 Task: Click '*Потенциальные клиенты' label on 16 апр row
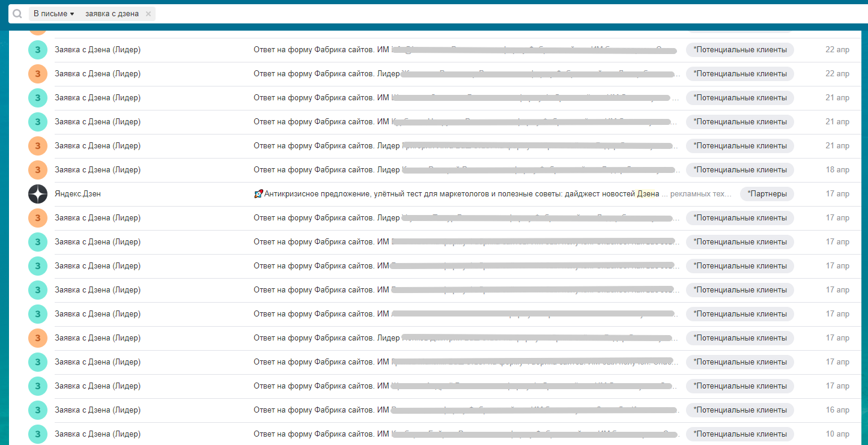[740, 410]
